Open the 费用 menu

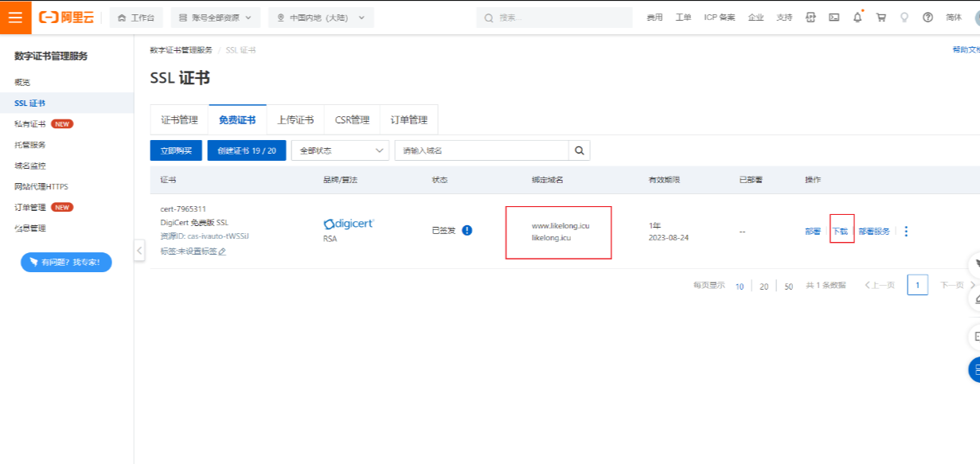pos(654,18)
